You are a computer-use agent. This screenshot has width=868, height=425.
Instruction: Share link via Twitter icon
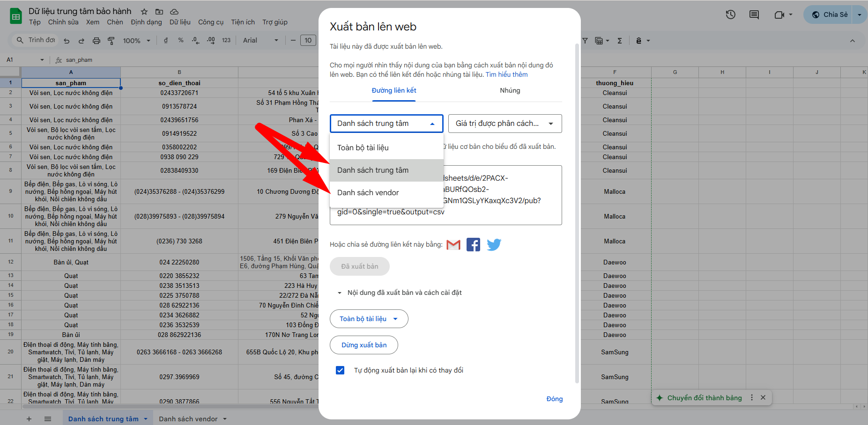(x=494, y=245)
